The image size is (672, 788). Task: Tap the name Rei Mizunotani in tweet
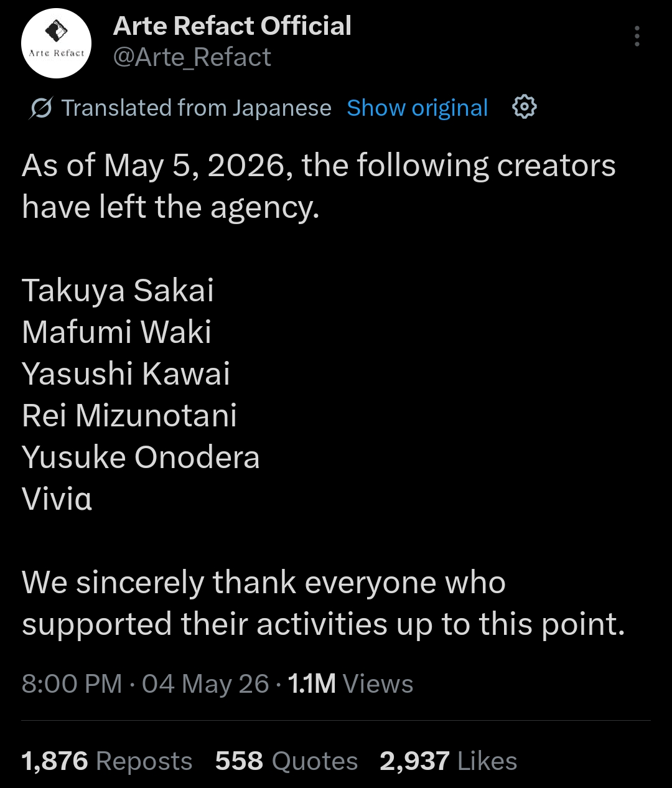point(129,416)
